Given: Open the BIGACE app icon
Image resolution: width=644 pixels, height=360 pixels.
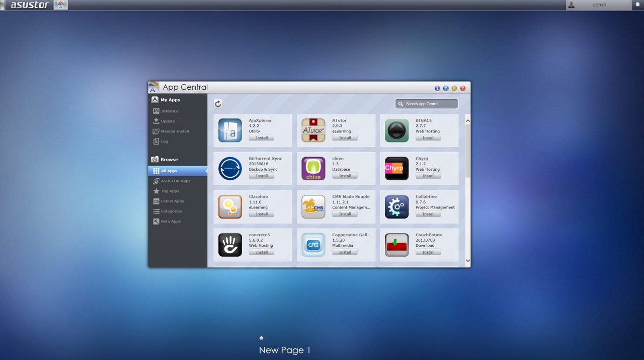Looking at the screenshot, I should [x=396, y=130].
